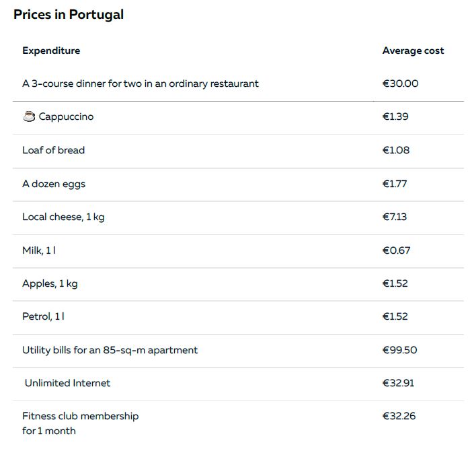Select the 3-course dinner row label
The image size is (476, 457).
pyautogui.click(x=141, y=83)
